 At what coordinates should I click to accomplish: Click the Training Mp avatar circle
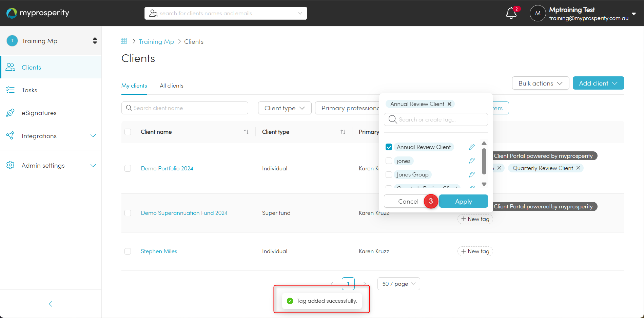(12, 41)
